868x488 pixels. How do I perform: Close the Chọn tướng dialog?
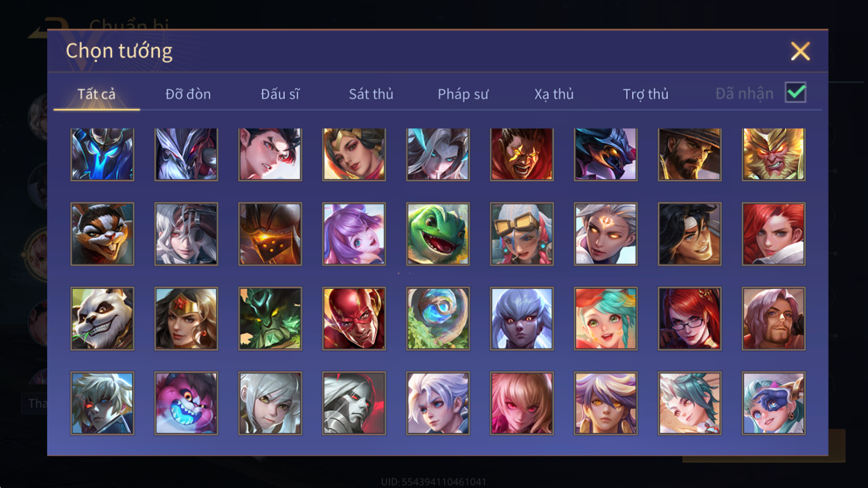point(800,51)
